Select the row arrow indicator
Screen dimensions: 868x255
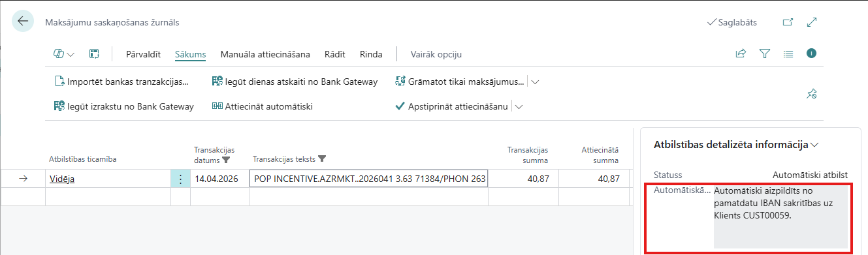tap(24, 179)
